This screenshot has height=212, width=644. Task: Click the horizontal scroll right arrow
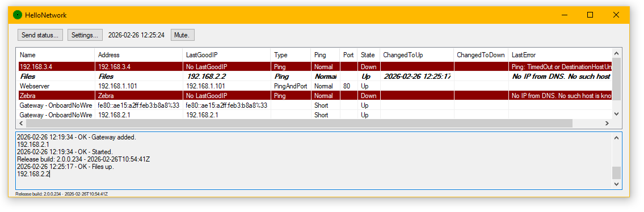(607, 123)
